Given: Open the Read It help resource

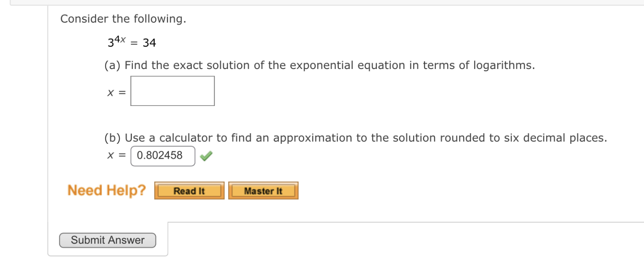Looking at the screenshot, I should pos(189,190).
